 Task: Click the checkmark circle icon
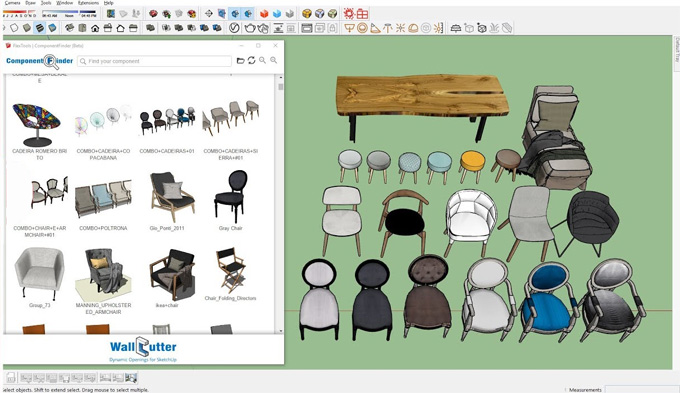[x=234, y=28]
